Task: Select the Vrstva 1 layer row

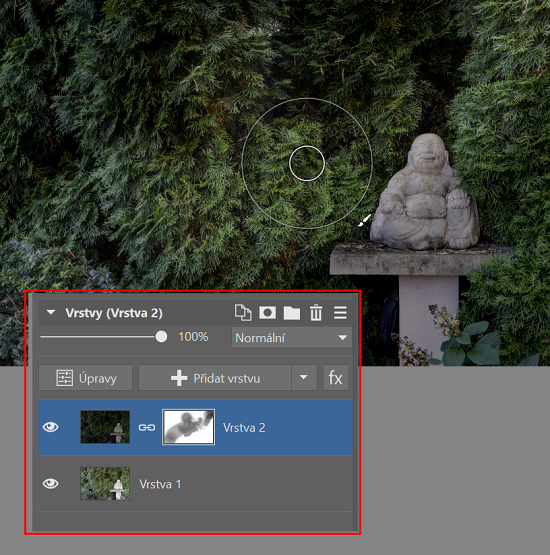Action: [x=195, y=484]
